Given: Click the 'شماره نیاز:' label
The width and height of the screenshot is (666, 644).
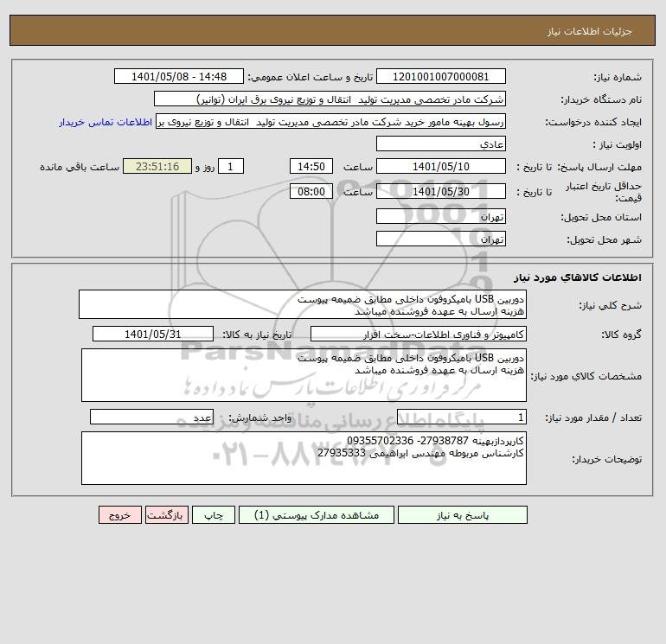Looking at the screenshot, I should click(x=618, y=77).
